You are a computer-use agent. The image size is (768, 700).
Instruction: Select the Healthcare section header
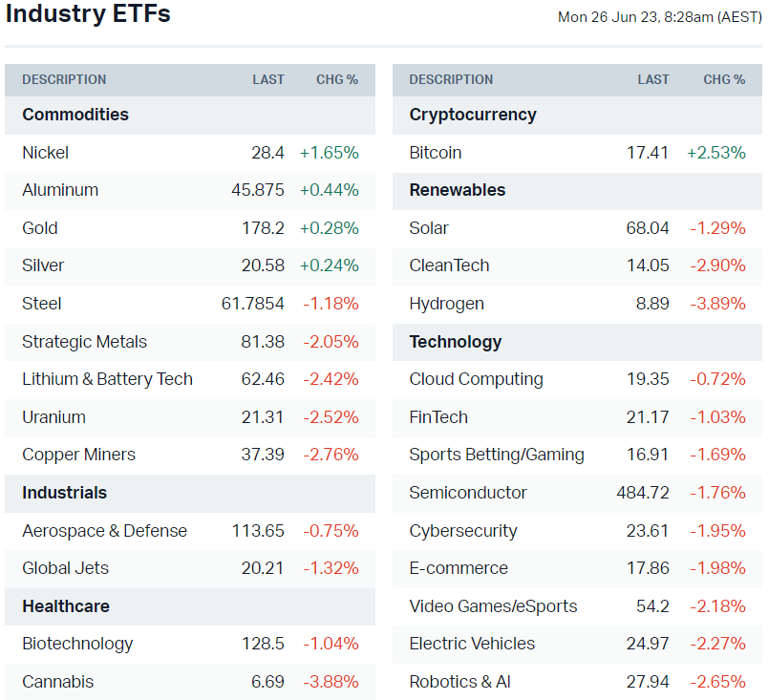(65, 606)
